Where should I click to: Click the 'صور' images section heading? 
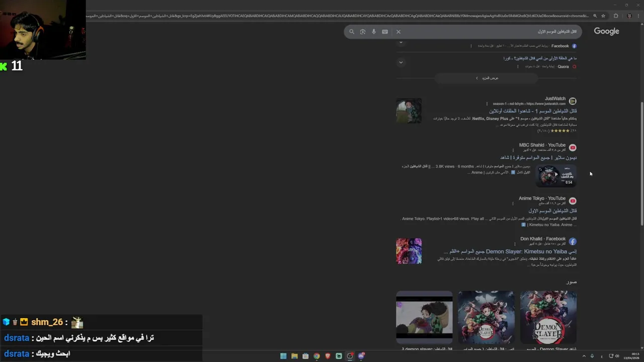tap(571, 282)
